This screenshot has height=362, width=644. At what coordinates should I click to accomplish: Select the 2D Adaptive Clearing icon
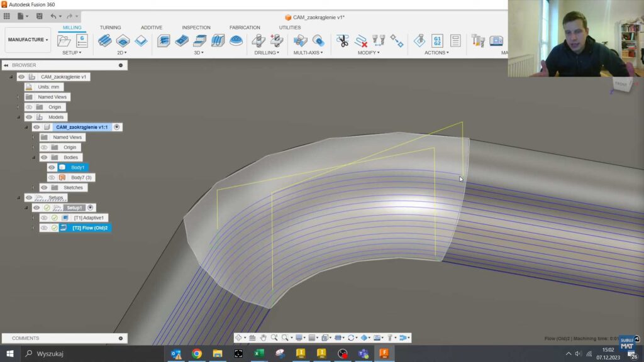[x=104, y=41]
